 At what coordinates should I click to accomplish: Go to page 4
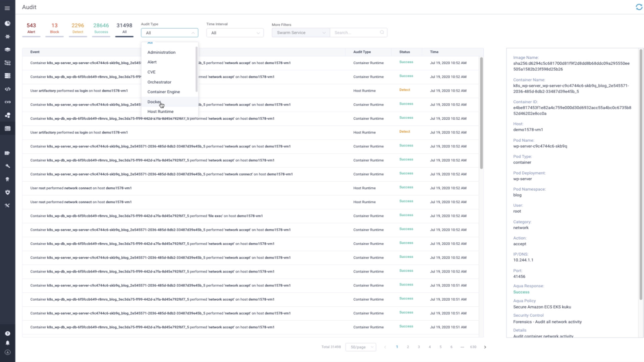(430, 347)
